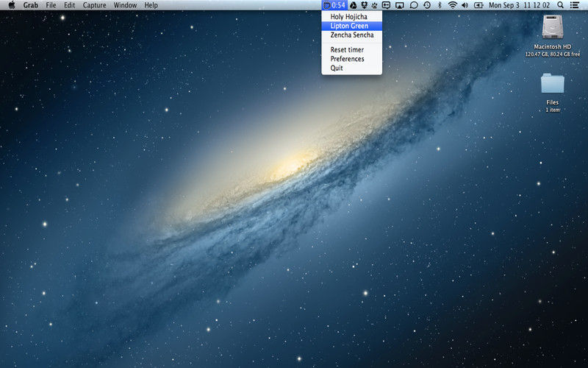This screenshot has width=588, height=368.
Task: Choose Lipton Green tea from dropdown
Action: click(x=352, y=26)
